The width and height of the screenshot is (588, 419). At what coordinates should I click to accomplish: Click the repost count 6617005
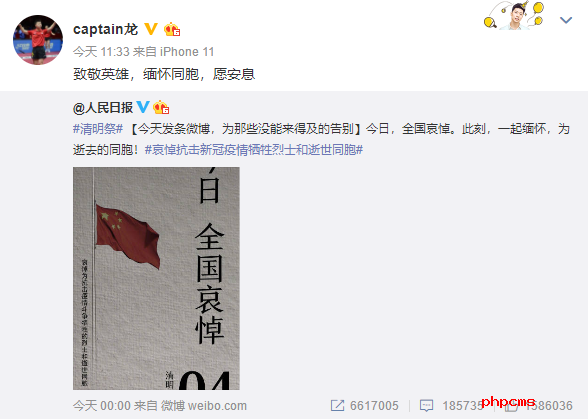[374, 405]
